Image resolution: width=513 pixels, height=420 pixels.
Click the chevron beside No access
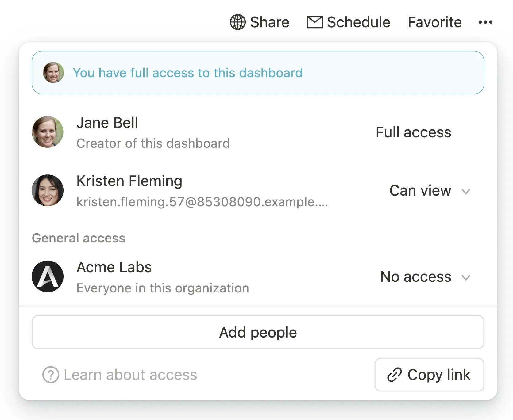point(466,278)
